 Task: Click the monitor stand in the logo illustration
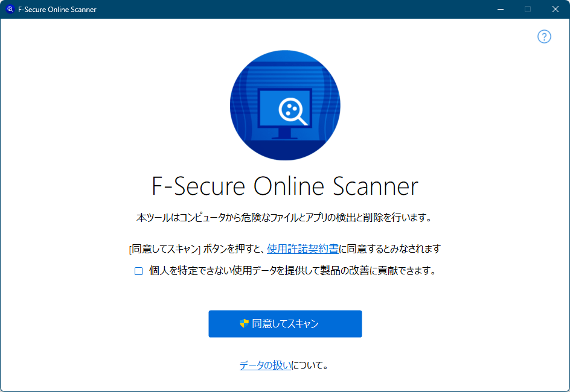(284, 133)
